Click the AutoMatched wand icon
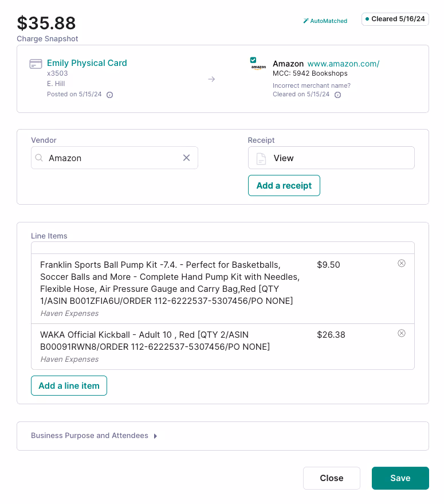 point(306,21)
